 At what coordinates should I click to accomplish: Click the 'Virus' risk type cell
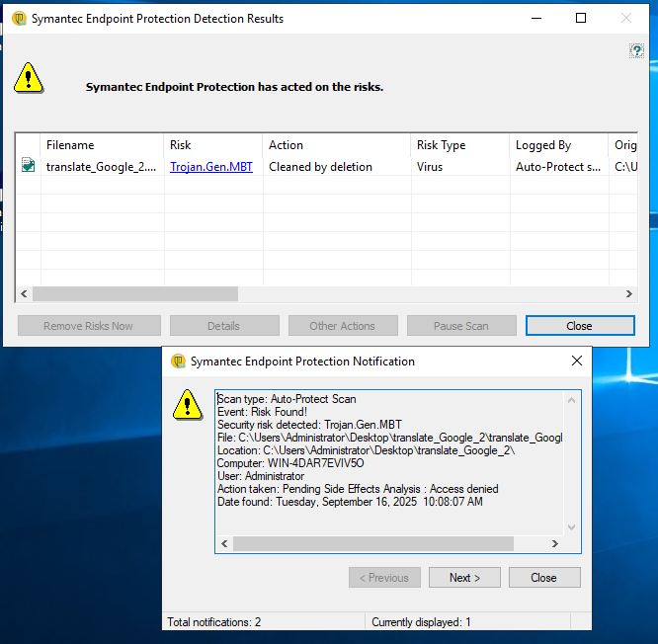pyautogui.click(x=430, y=167)
